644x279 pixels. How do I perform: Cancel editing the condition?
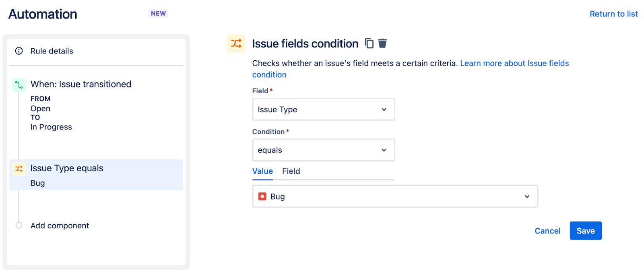coord(547,230)
